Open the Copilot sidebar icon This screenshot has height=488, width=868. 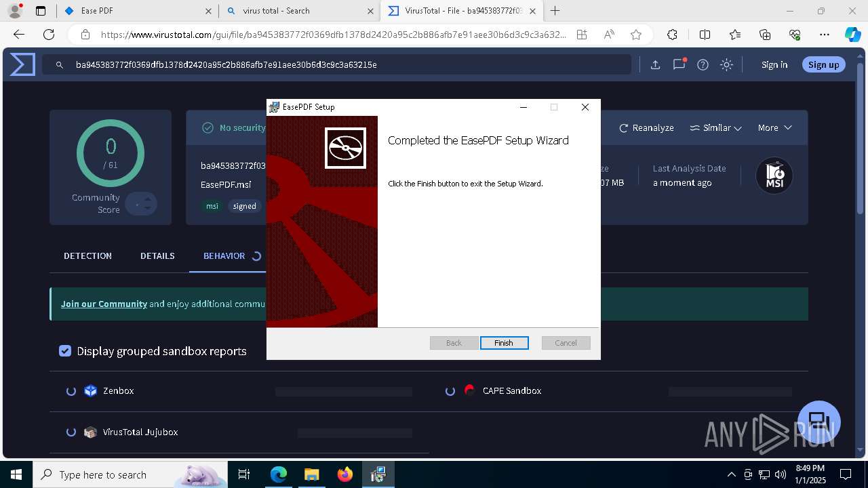(852, 35)
